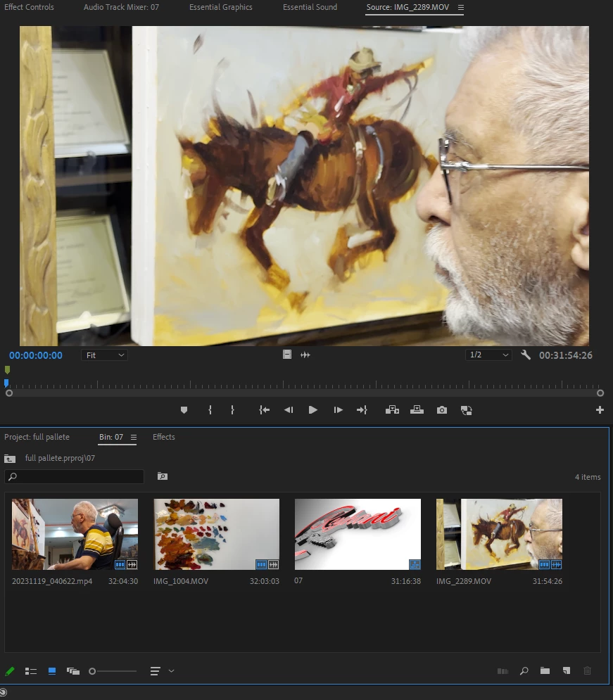Click the New Item icon
The width and height of the screenshot is (613, 700).
tap(567, 670)
